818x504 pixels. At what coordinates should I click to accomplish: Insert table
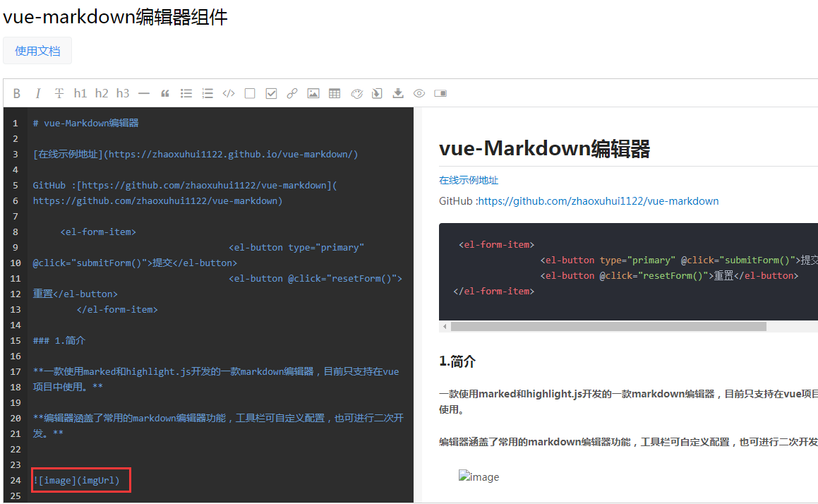click(335, 93)
